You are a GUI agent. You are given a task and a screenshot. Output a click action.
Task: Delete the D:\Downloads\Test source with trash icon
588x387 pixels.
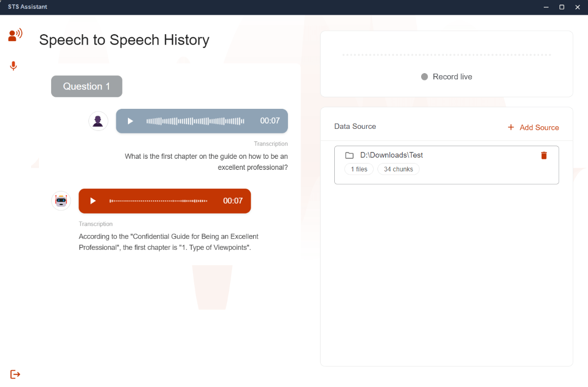point(544,155)
